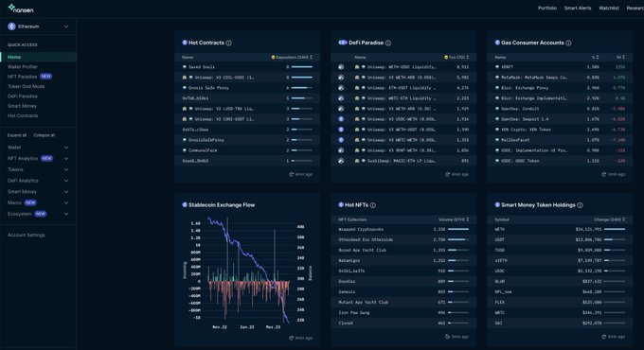Open Hot Contracts link in Quick Access
The width and height of the screenshot is (644, 350).
23,115
